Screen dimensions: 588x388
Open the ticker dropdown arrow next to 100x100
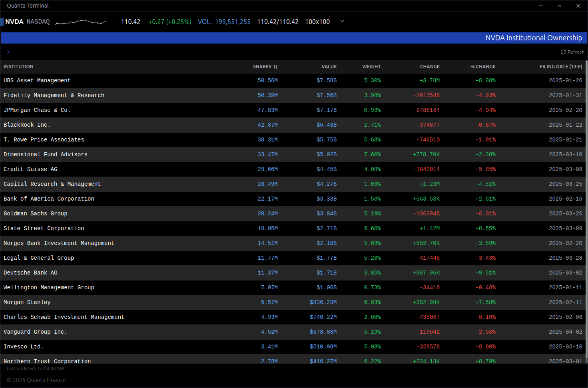pos(342,22)
